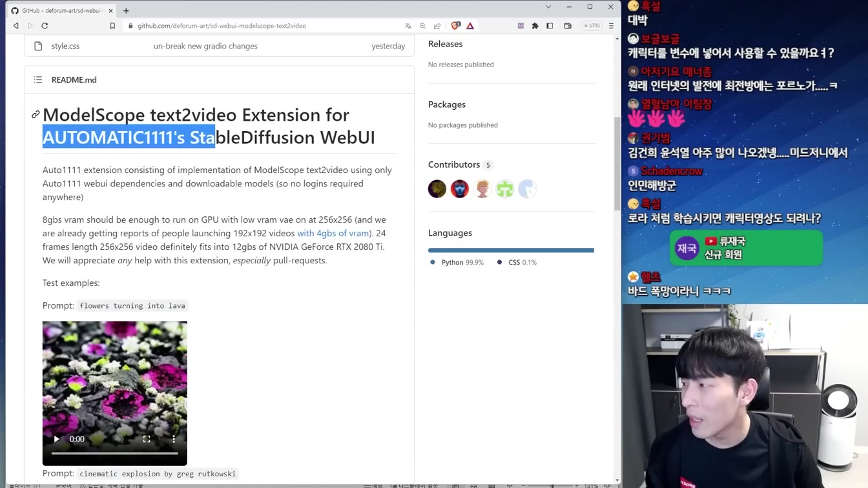
Task: Click the forward navigation arrow
Action: 30,26
